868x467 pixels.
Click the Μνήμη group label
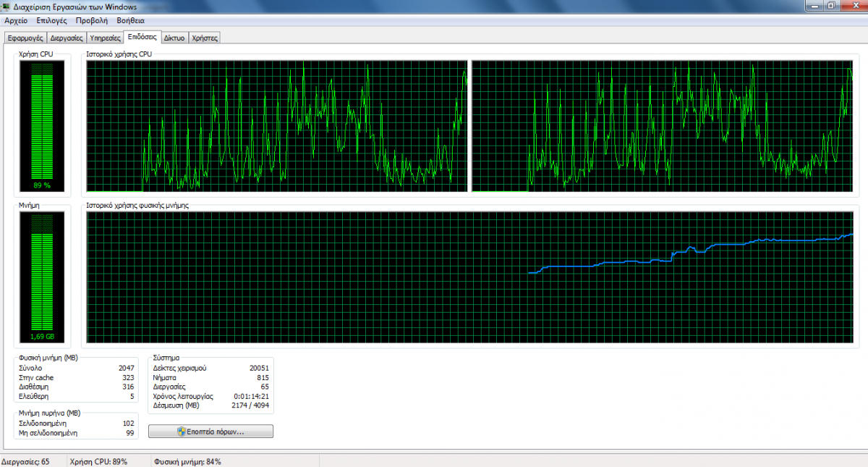pos(29,206)
